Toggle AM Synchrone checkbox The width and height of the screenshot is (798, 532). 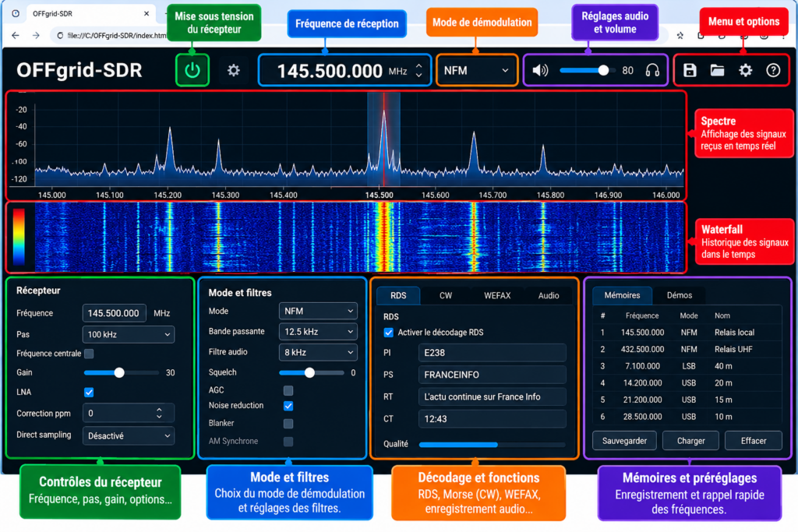click(288, 442)
